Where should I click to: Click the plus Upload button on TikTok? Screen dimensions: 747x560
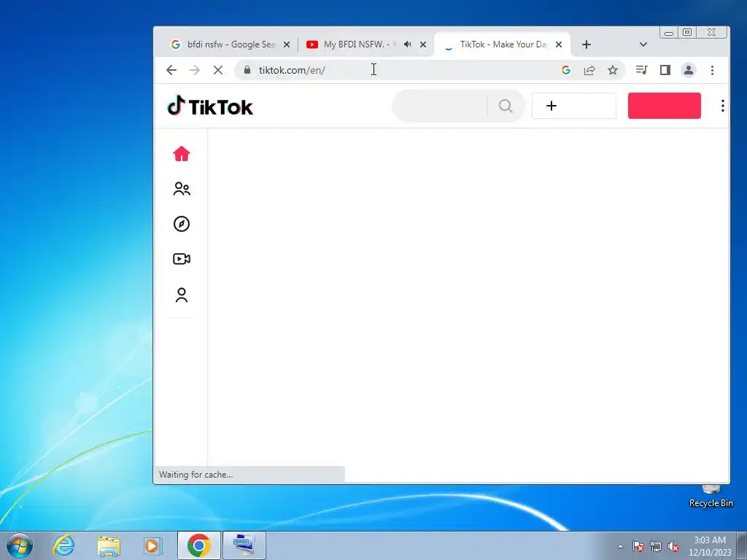[573, 106]
